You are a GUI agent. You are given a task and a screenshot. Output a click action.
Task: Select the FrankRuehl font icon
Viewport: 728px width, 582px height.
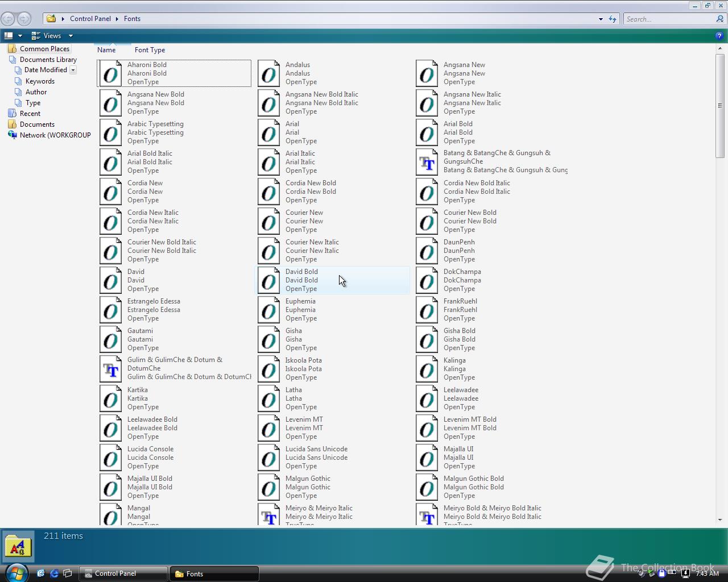click(x=427, y=310)
